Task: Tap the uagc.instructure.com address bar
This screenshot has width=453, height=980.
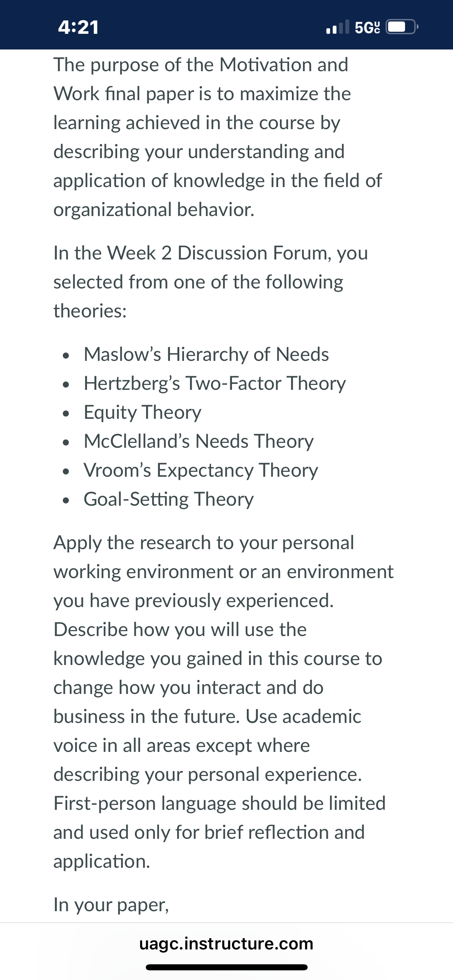Action: 226,943
